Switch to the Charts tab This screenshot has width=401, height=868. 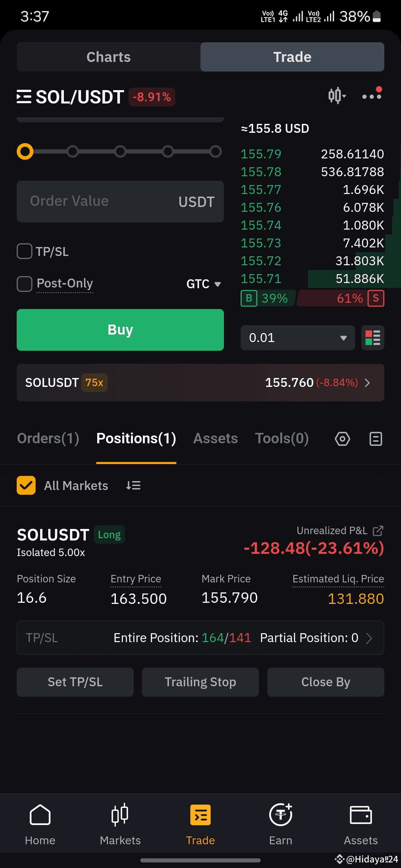(x=108, y=57)
